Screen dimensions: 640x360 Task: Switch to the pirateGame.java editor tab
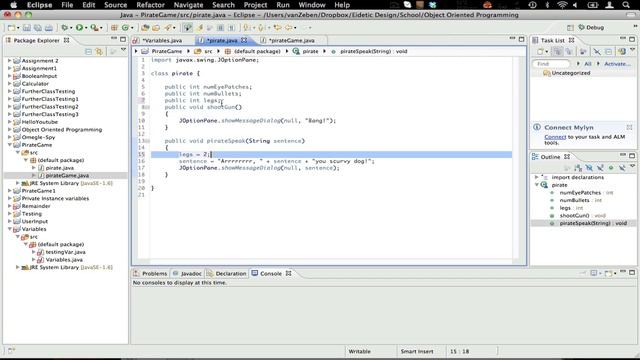click(x=292, y=40)
